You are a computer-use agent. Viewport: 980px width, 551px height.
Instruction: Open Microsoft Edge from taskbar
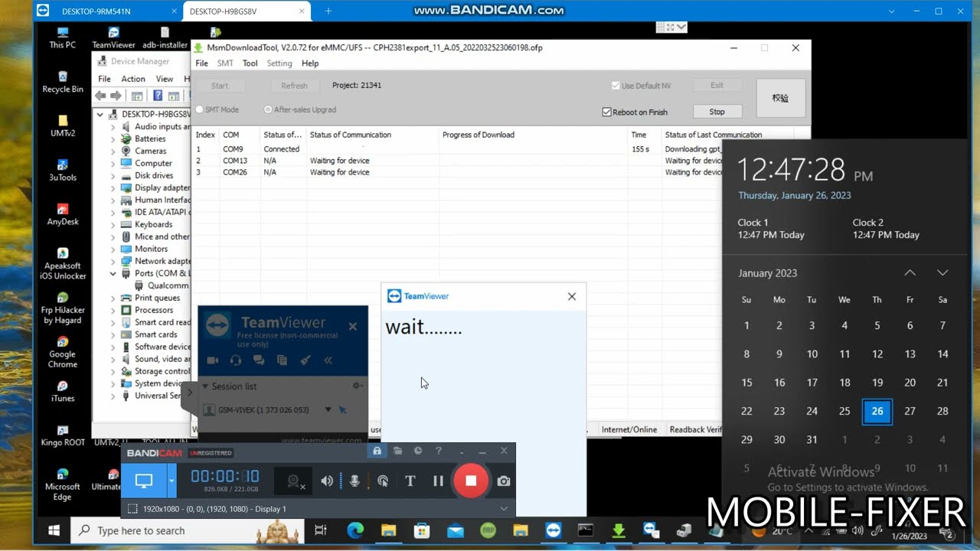point(355,530)
